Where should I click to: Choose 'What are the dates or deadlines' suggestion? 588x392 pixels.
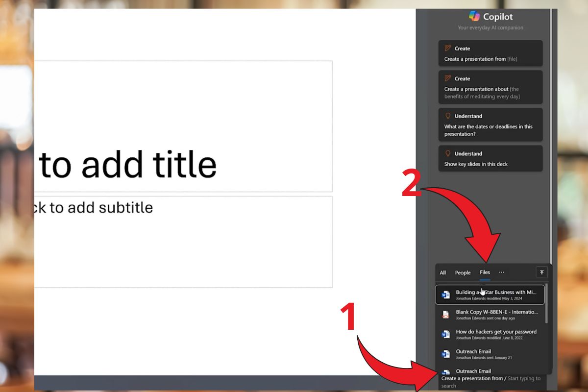[x=490, y=124]
